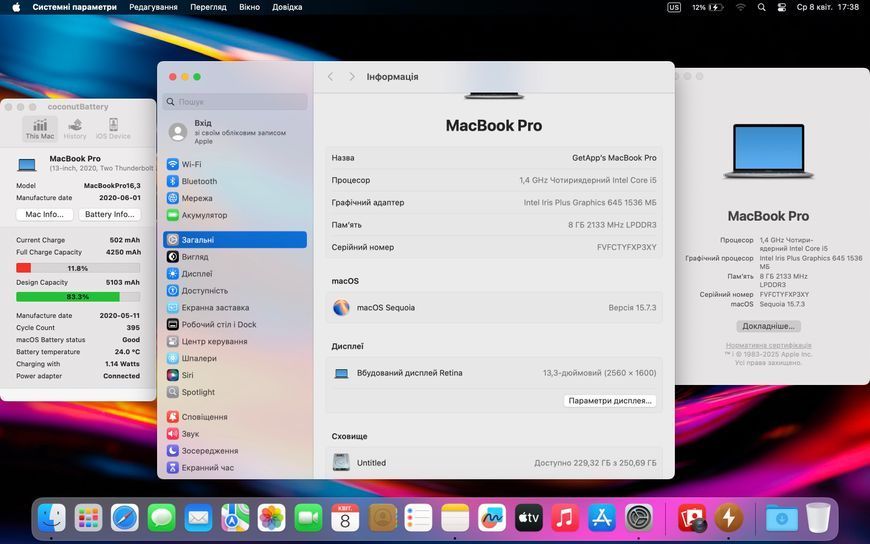
Task: Open Notes app in the Dock
Action: pos(455,518)
